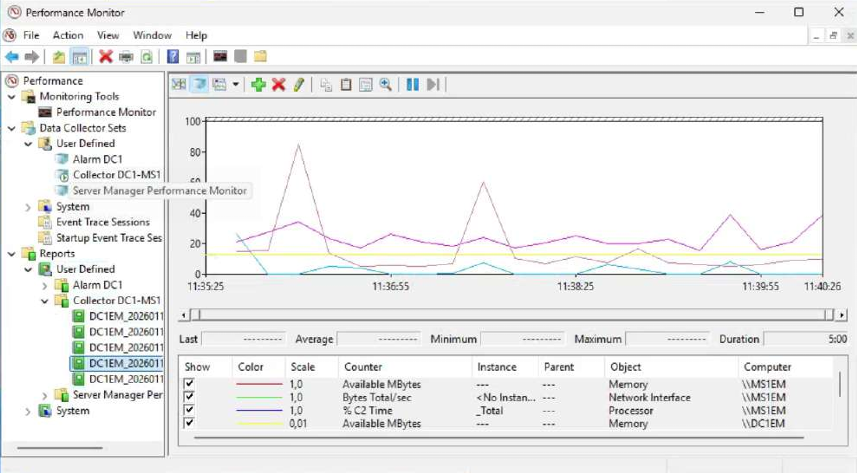Highlight counter with the pencil icon

click(298, 84)
